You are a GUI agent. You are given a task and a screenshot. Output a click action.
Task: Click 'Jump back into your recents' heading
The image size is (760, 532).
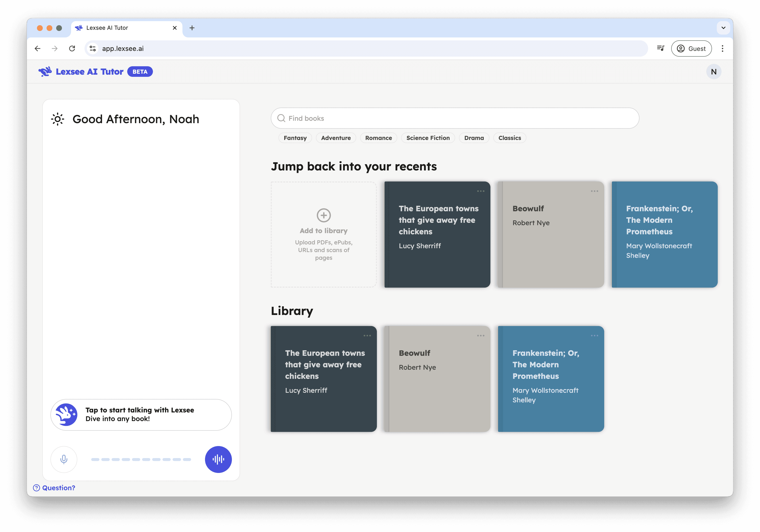pos(354,166)
